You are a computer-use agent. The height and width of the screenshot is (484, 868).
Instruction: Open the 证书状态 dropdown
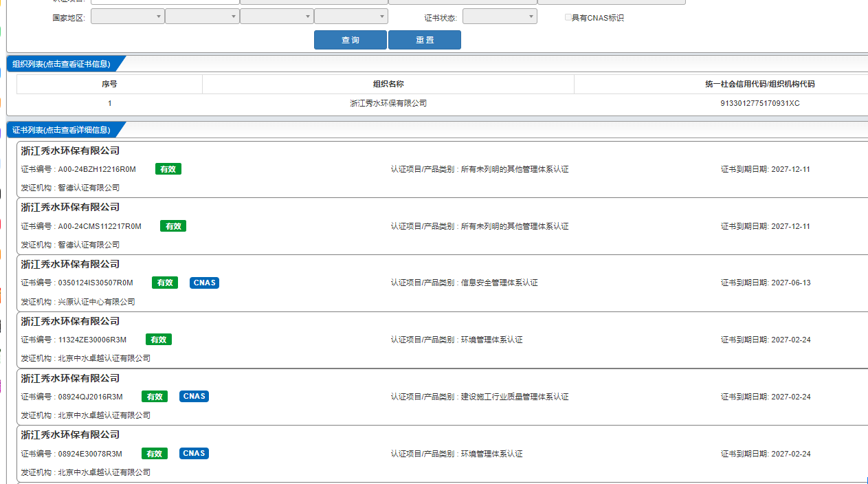click(500, 16)
